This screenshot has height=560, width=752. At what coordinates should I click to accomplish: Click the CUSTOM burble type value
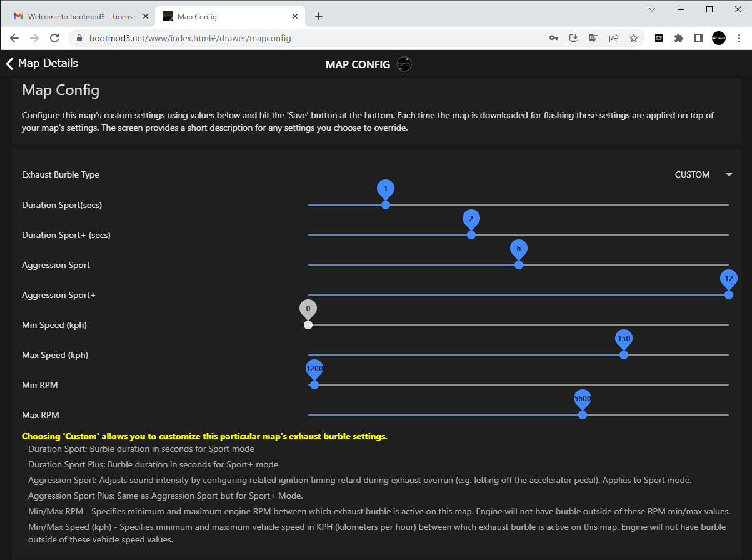[x=692, y=175]
